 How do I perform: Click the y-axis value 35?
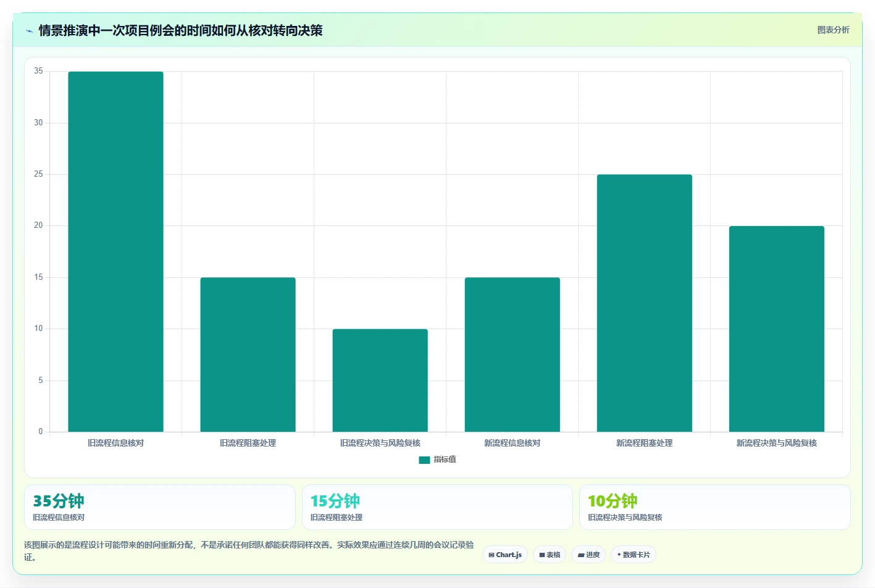point(38,71)
